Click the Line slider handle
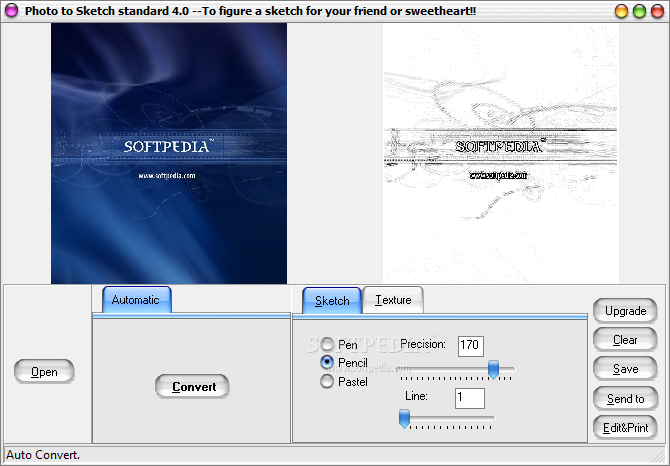The image size is (670, 466). 404,419
